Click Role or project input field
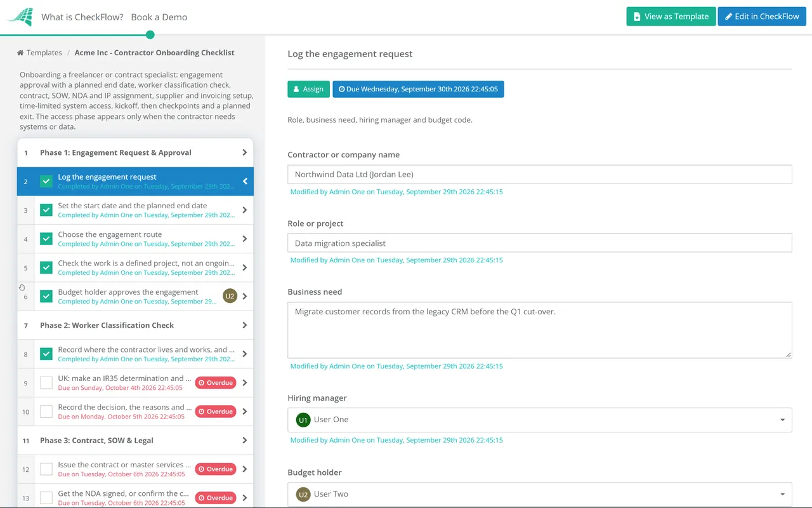The image size is (812, 508). point(540,243)
